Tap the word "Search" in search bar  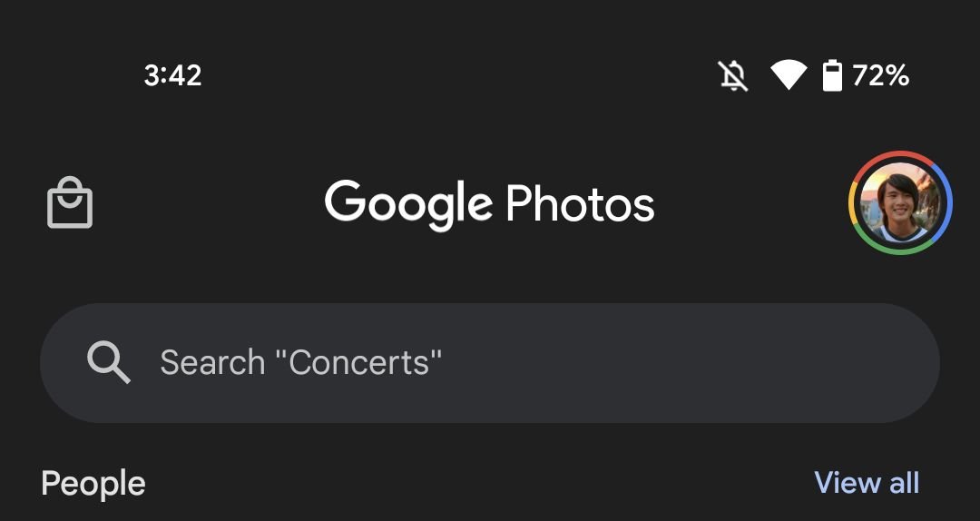click(212, 363)
